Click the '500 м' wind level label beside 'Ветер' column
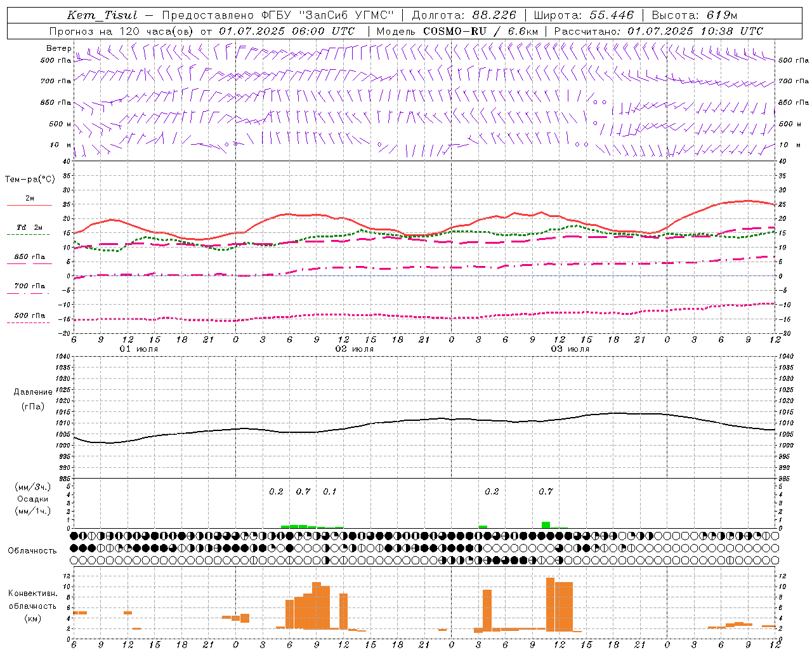 pos(60,124)
